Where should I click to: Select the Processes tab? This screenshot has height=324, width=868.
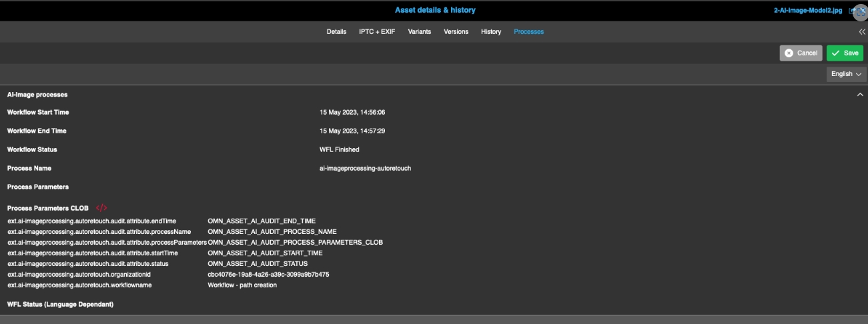[x=528, y=32]
